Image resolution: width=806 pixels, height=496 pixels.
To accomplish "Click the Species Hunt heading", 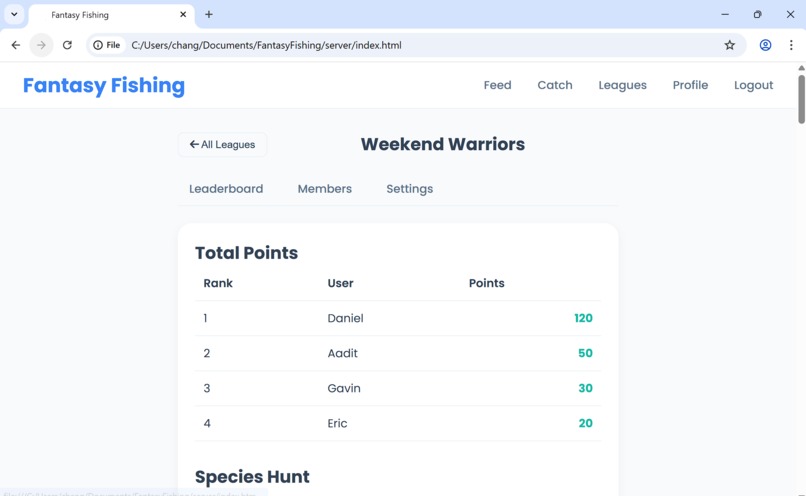I will (252, 477).
